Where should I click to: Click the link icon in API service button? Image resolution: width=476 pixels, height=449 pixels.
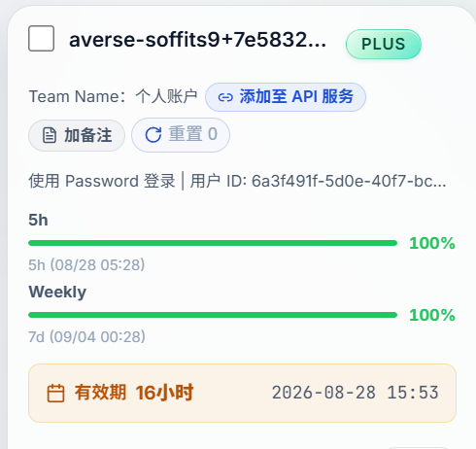coord(225,97)
